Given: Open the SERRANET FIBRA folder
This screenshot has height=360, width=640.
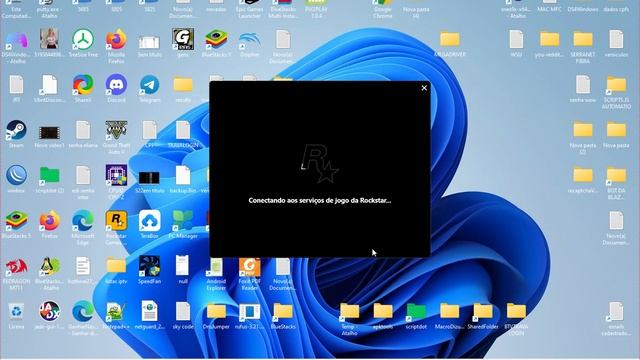Looking at the screenshot, I should [583, 40].
